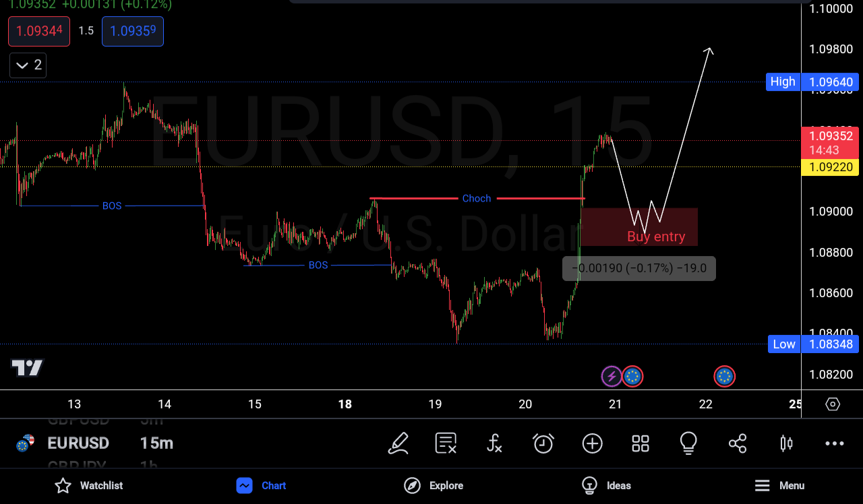Switch to the Explore tab

click(x=434, y=485)
